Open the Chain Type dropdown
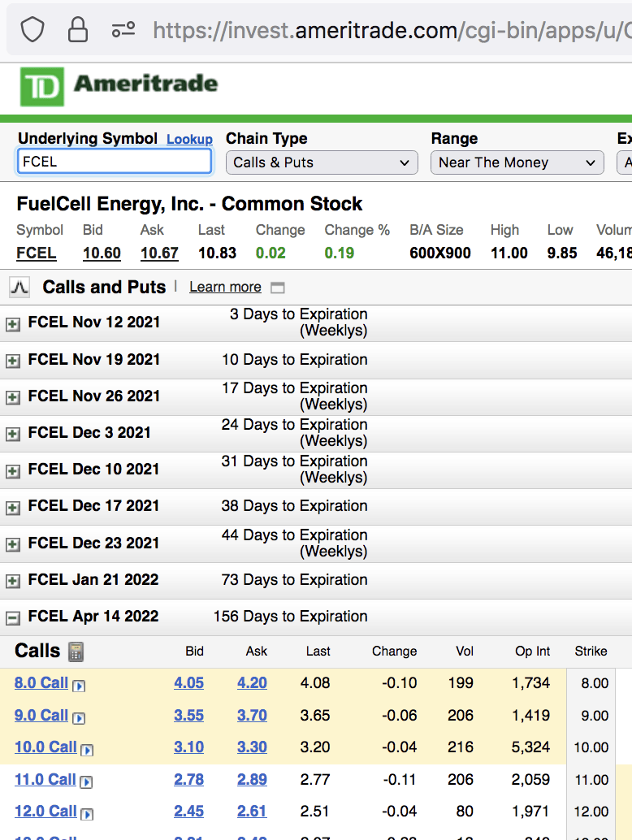This screenshot has height=840, width=632. coord(322,162)
